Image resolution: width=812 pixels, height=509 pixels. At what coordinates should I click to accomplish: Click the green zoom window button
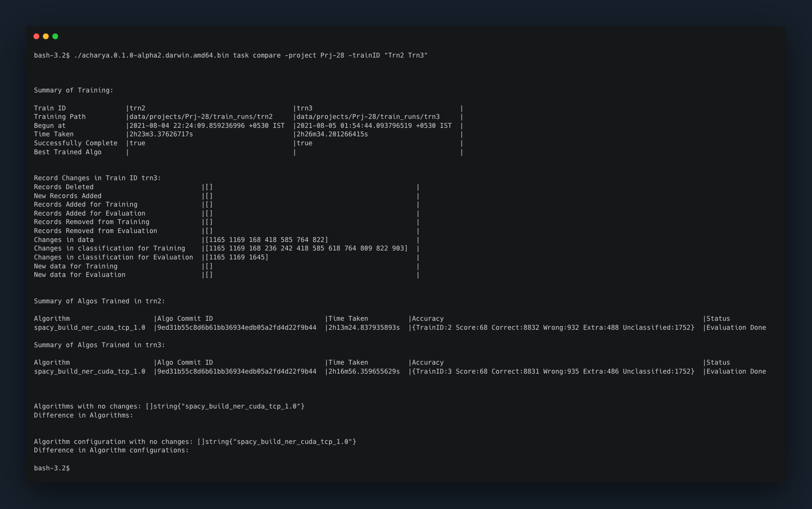click(x=55, y=36)
